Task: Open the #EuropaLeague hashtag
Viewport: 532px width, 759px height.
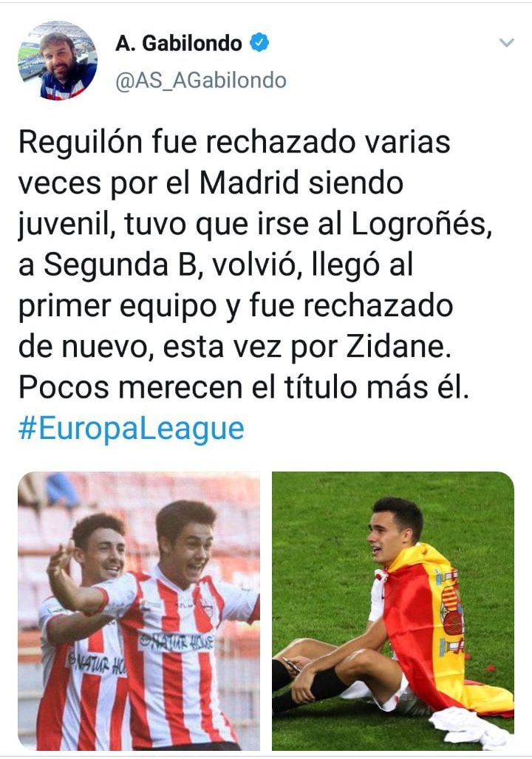Action: tap(132, 429)
